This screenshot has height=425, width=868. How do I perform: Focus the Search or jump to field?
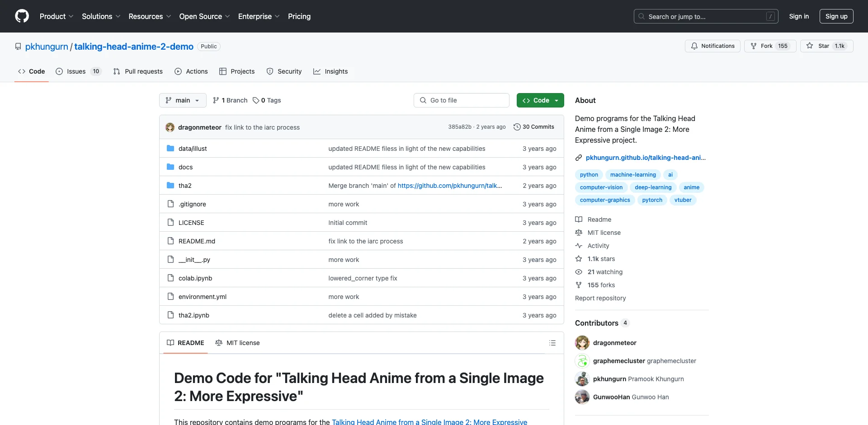706,16
